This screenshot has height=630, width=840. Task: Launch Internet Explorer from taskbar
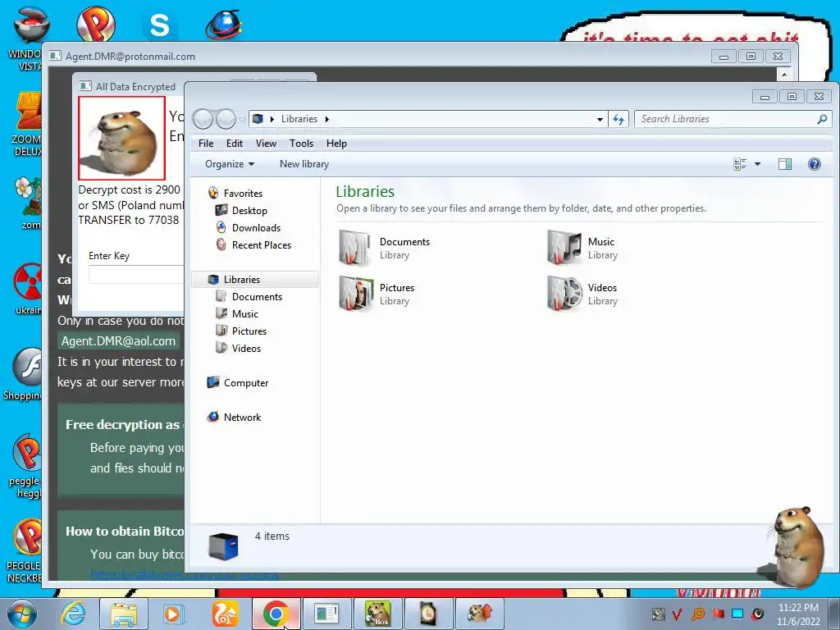click(x=73, y=614)
